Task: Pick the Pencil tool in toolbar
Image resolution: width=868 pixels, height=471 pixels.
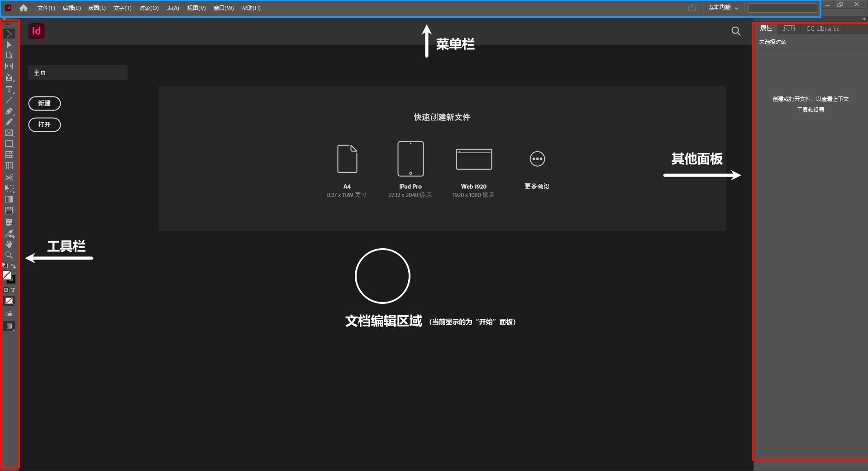Action: tap(9, 122)
